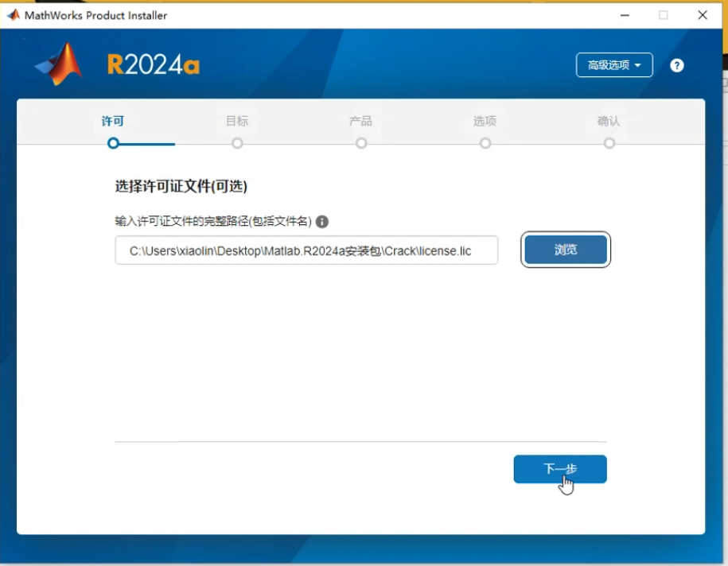Select the filled 许可 step circle
The image size is (728, 566).
(x=113, y=144)
